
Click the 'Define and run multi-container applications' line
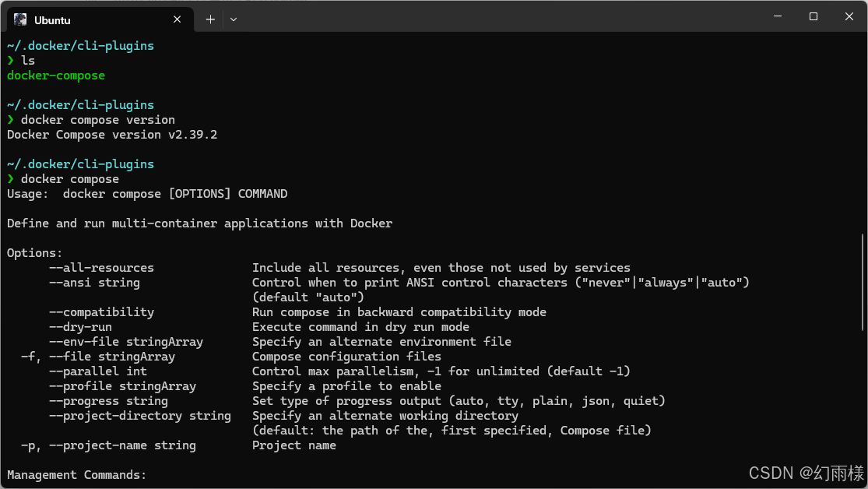click(x=199, y=223)
